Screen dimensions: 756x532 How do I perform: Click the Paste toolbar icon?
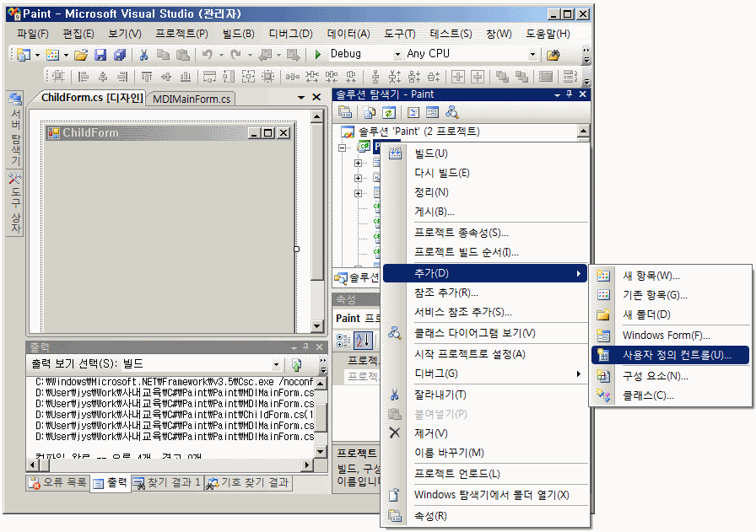(183, 55)
